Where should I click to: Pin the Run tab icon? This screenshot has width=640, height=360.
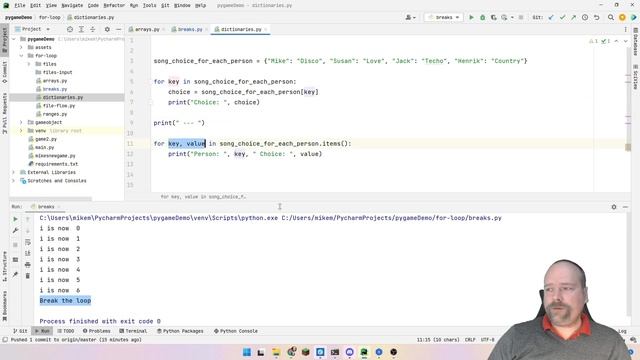tap(16, 274)
